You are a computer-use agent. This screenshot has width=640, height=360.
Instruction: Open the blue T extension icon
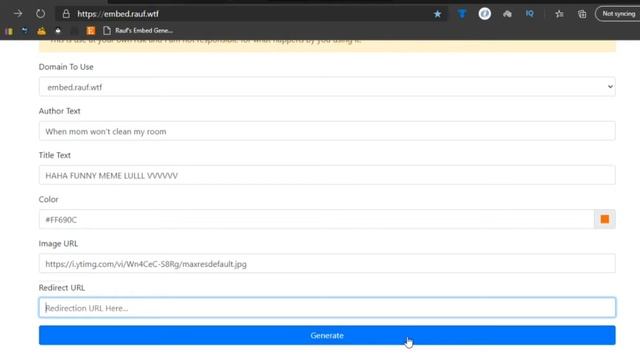(462, 14)
